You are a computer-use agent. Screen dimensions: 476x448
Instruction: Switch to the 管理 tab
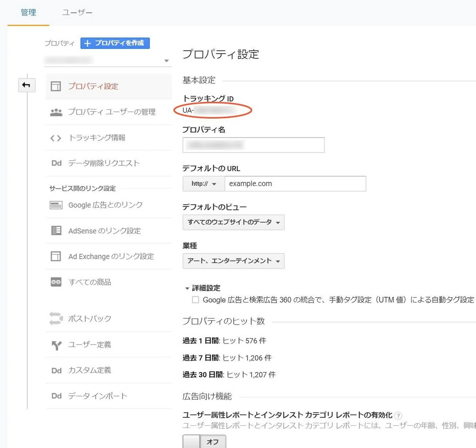28,12
